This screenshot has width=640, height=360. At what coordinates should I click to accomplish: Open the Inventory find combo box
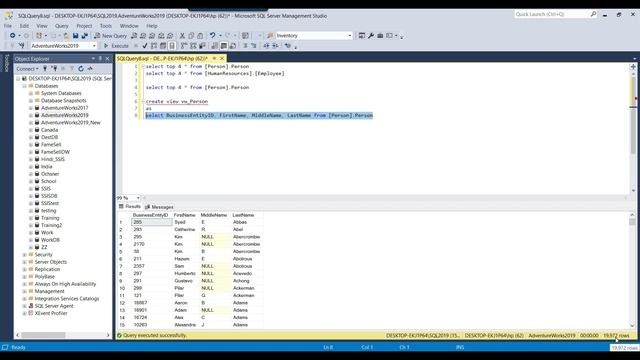click(314, 36)
